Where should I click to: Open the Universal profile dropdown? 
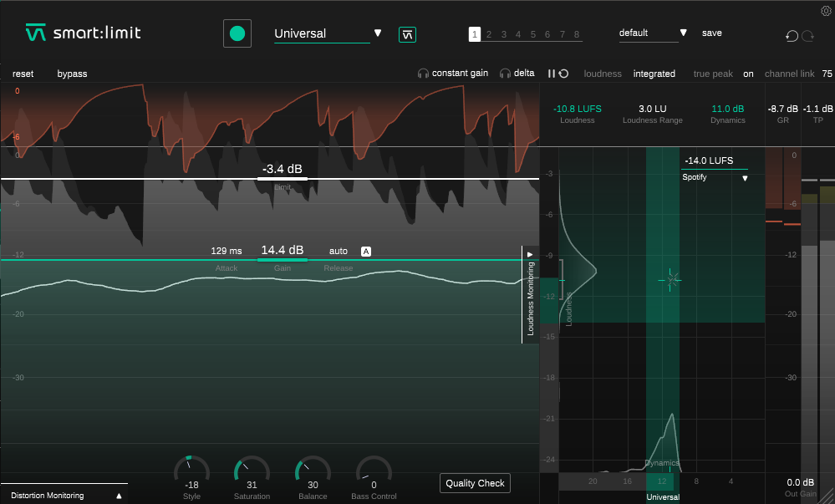[378, 33]
